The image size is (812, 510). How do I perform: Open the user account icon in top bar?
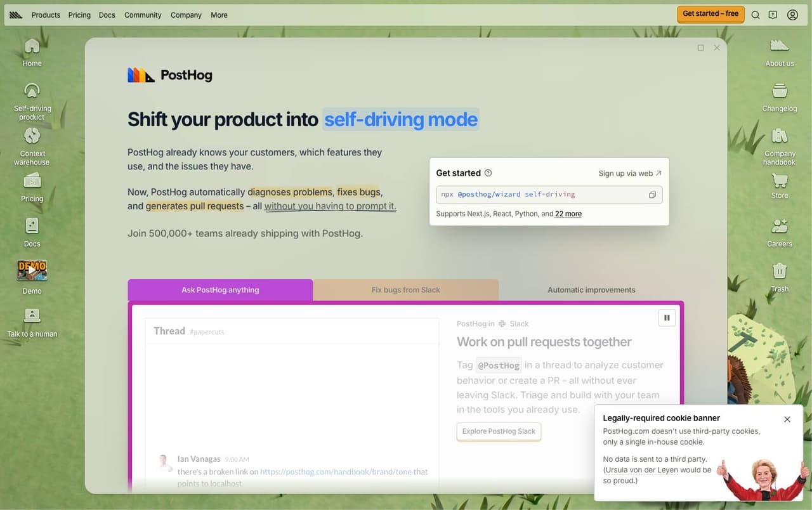pos(792,15)
